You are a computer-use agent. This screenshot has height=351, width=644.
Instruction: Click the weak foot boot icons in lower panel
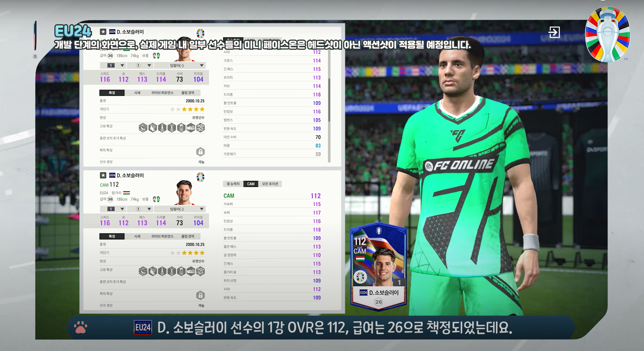[156, 199]
